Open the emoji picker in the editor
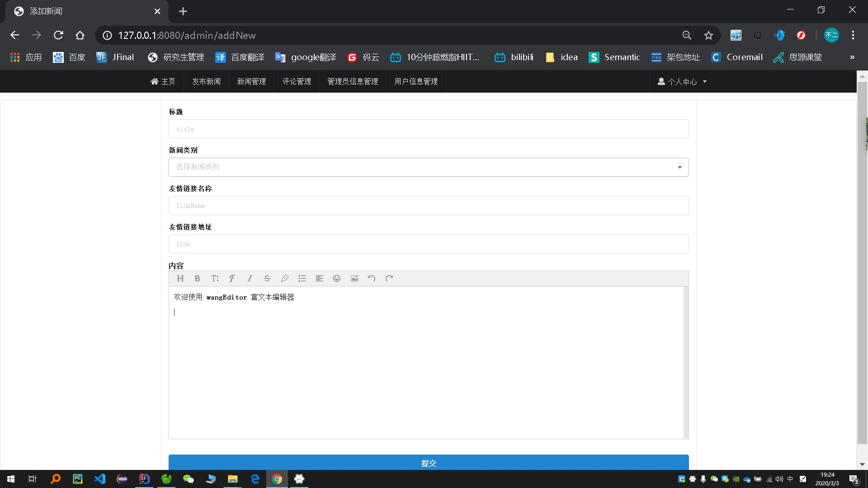 337,278
